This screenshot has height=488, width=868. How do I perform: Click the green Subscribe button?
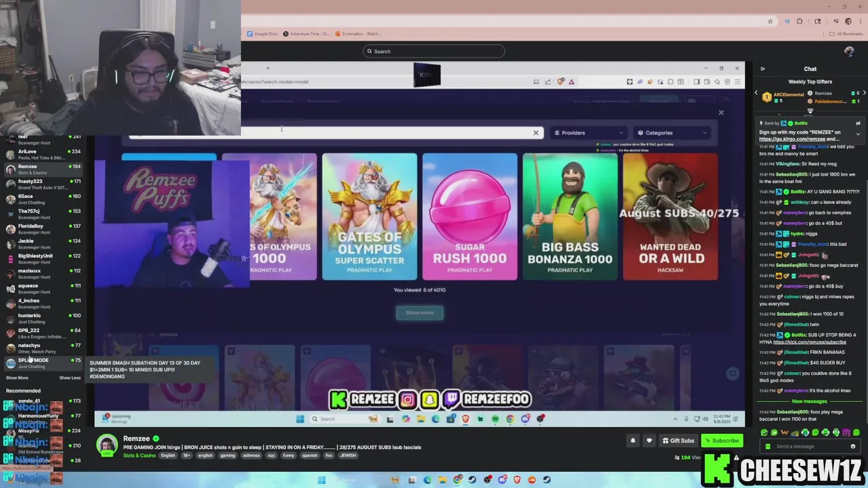(x=722, y=441)
